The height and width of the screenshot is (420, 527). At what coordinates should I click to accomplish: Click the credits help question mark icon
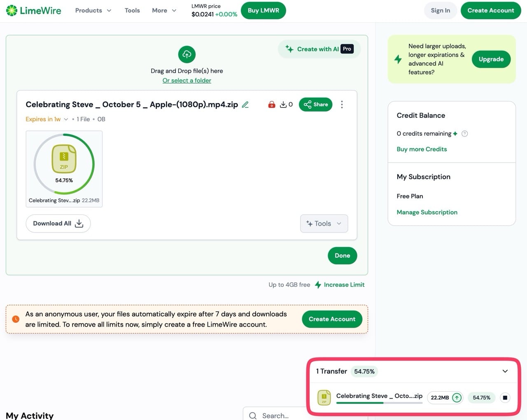click(x=464, y=133)
